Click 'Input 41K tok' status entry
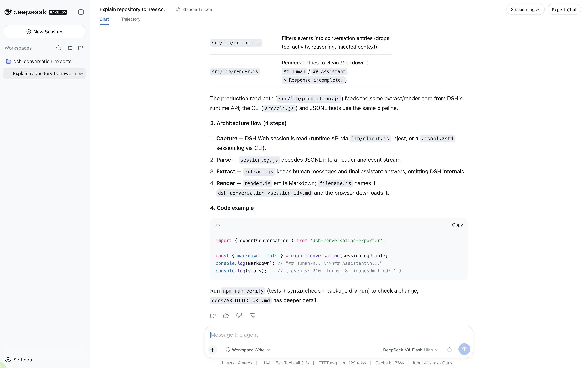The height and width of the screenshot is (368, 588). click(x=425, y=363)
